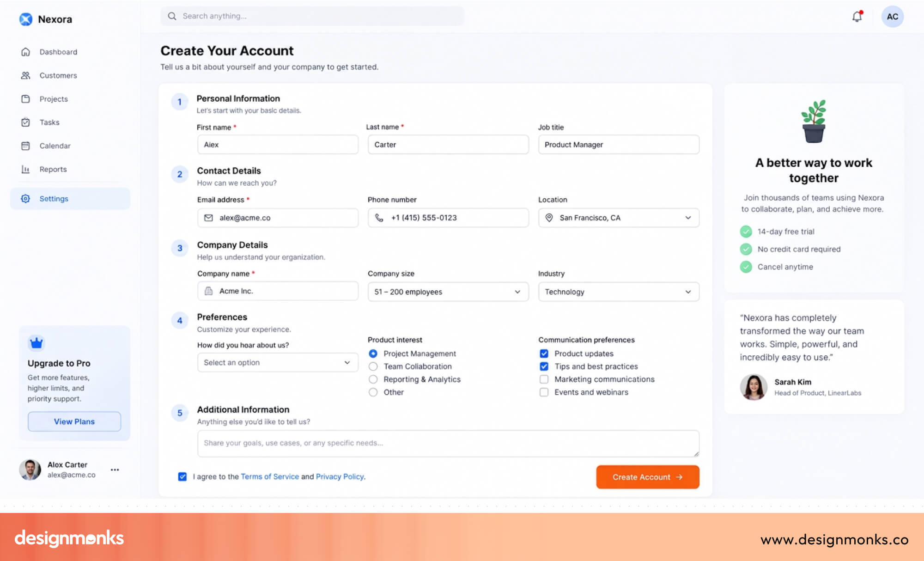Screen dimensions: 924x561
Task: Click the Calendar icon in sidebar
Action: pyautogui.click(x=26, y=146)
